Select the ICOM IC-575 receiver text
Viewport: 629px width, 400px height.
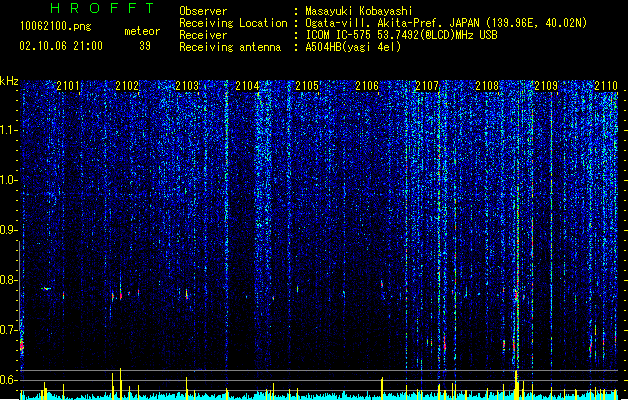[x=402, y=35]
